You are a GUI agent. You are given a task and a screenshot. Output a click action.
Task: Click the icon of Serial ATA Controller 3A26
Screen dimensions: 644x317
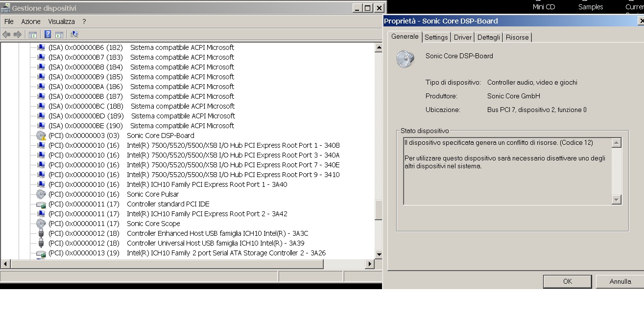pyautogui.click(x=41, y=253)
